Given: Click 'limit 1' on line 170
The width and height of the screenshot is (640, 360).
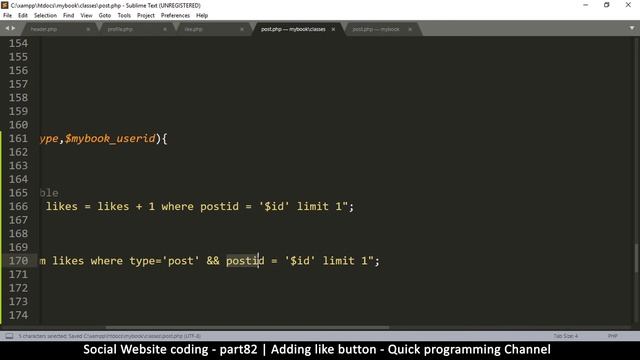Looking at the screenshot, I should point(345,261).
